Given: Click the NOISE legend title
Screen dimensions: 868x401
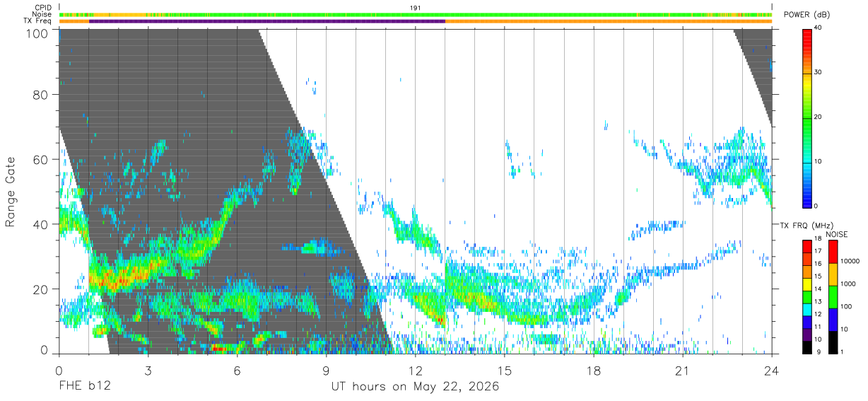Looking at the screenshot, I should coord(836,234).
